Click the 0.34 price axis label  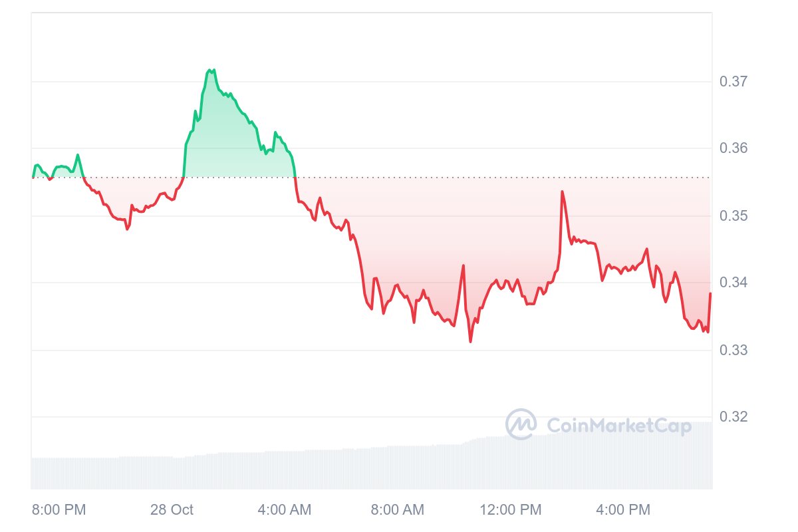click(733, 283)
